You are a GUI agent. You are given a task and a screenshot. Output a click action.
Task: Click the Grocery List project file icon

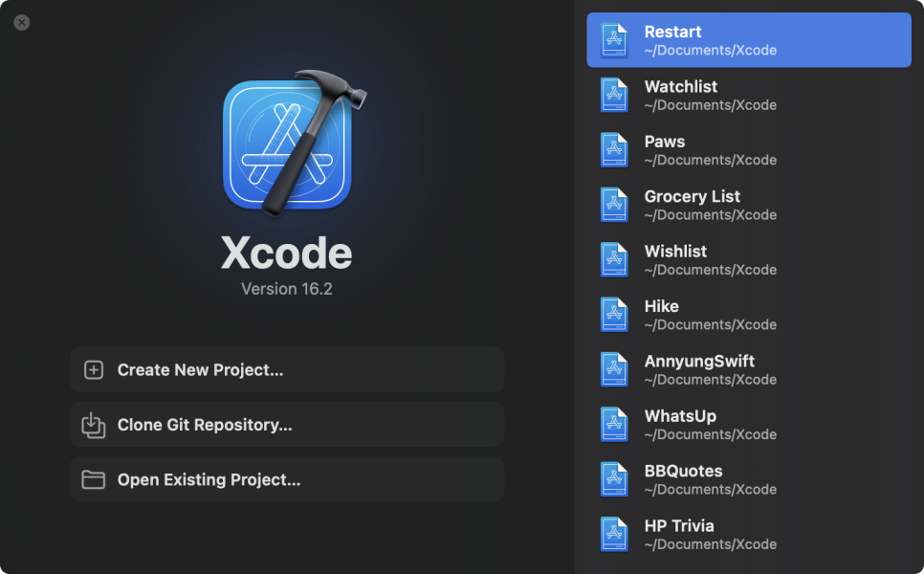(614, 205)
